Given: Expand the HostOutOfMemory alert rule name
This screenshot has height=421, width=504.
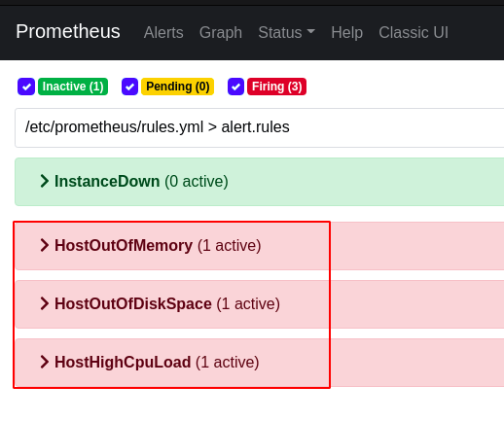Looking at the screenshot, I should (124, 245).
